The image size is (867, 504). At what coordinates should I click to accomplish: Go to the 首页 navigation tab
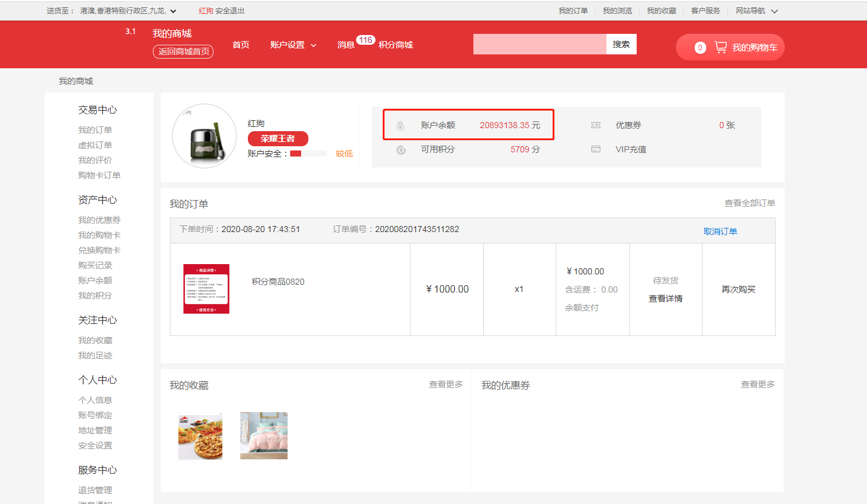tap(241, 45)
